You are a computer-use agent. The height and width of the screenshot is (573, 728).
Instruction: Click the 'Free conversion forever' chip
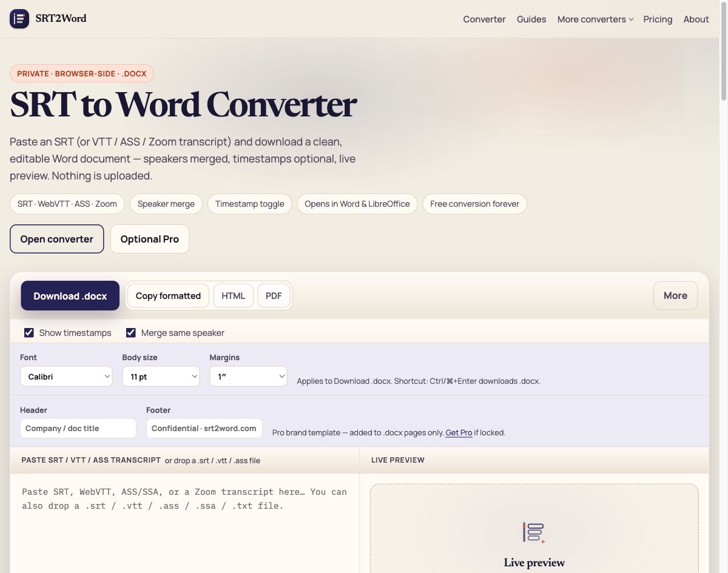tap(474, 204)
